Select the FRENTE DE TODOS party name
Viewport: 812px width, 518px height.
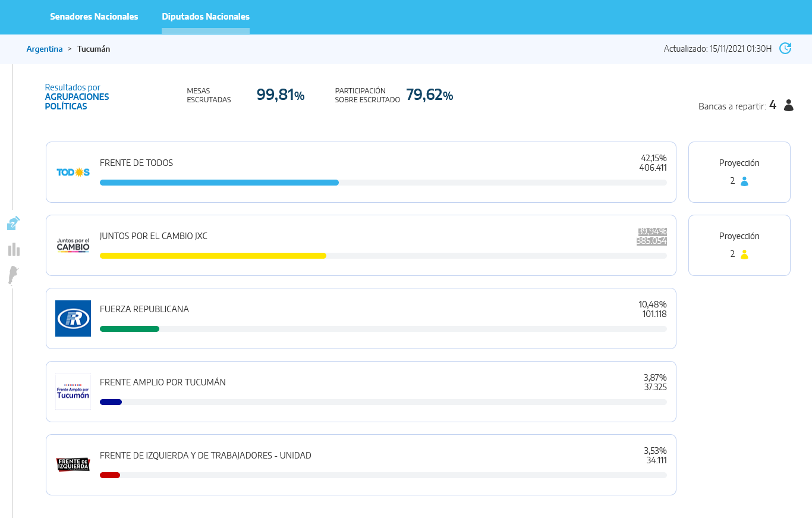click(x=137, y=163)
